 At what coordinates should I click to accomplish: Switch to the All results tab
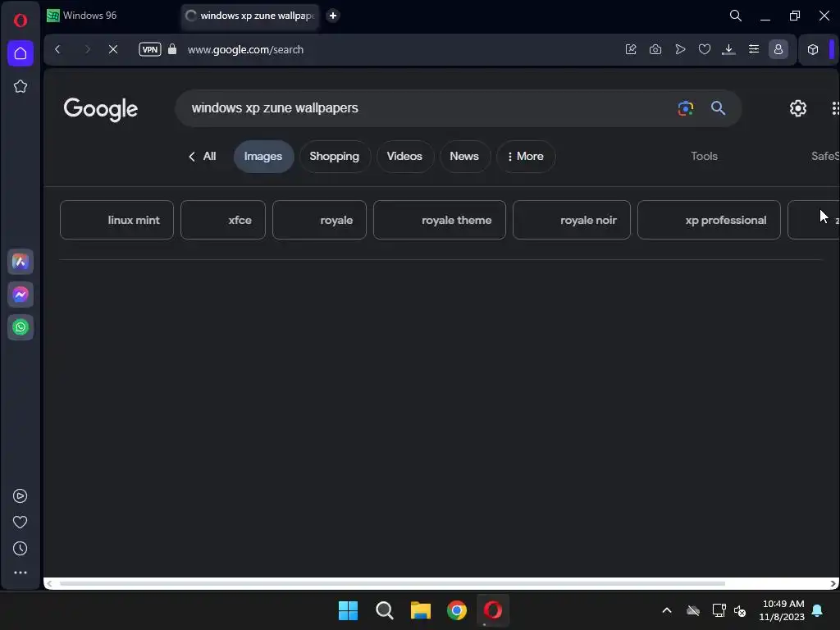tap(203, 157)
